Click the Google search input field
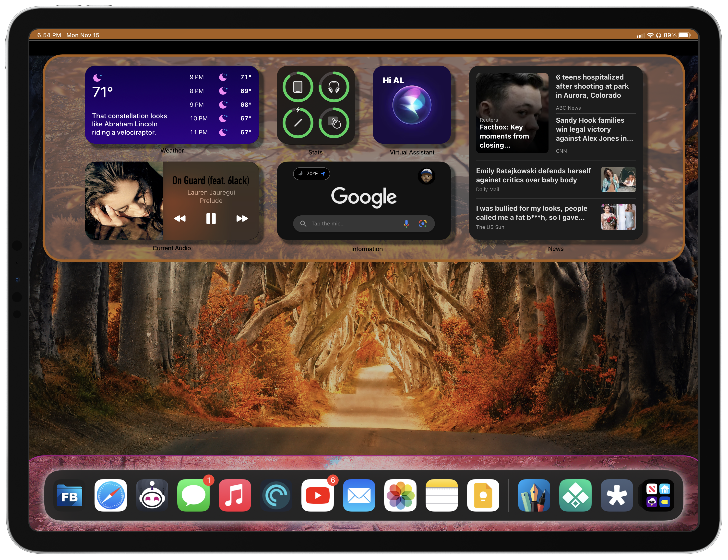The width and height of the screenshot is (728, 560). click(350, 223)
